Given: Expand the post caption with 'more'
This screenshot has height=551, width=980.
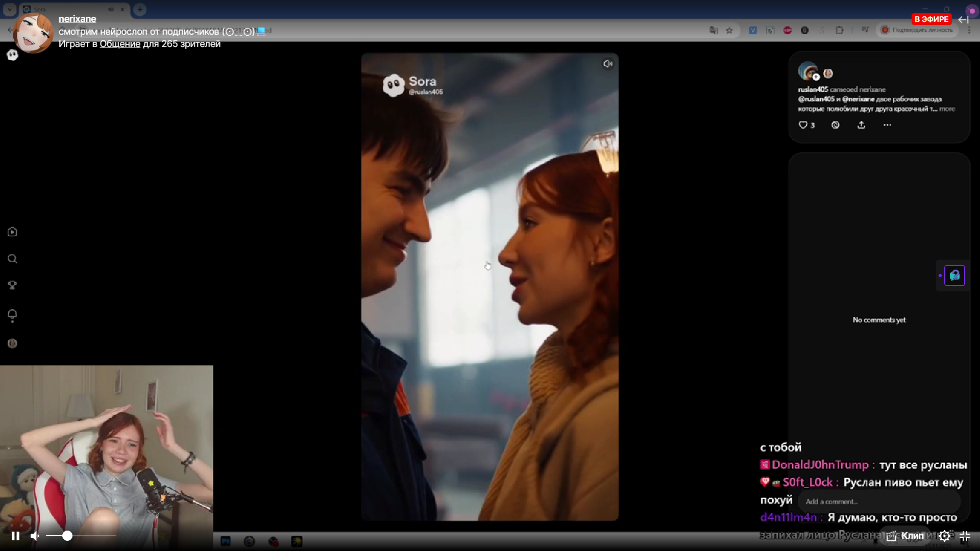Looking at the screenshot, I should (x=947, y=109).
